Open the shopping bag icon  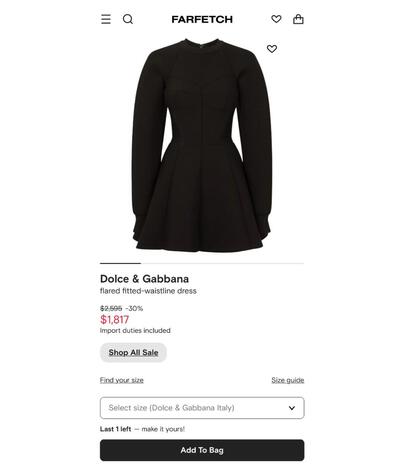pyautogui.click(x=298, y=19)
